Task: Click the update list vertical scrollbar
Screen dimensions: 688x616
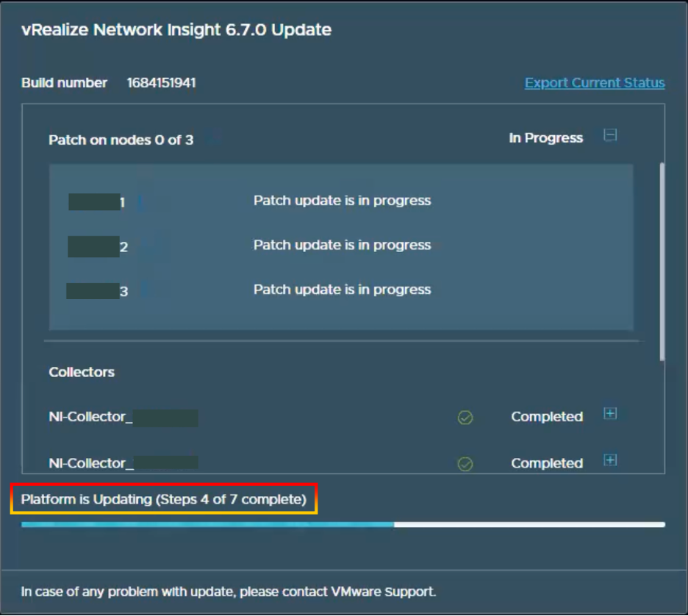Action: click(x=662, y=262)
